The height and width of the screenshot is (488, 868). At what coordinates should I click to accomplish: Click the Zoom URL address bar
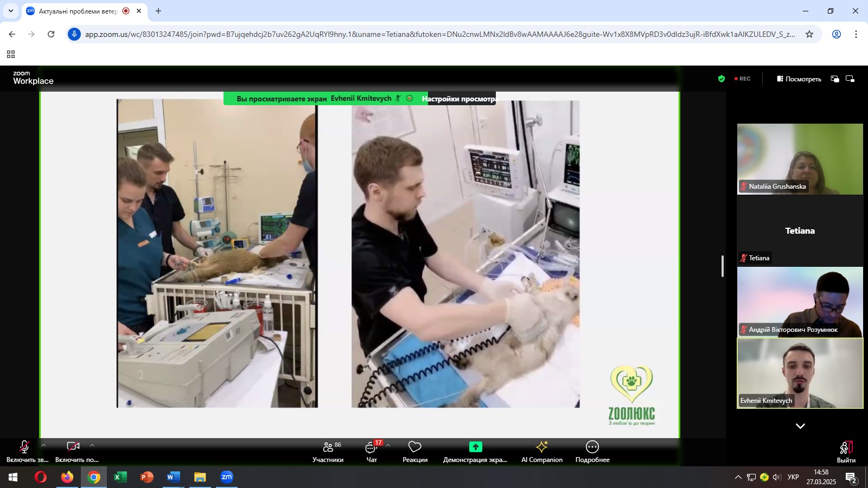[x=439, y=34]
